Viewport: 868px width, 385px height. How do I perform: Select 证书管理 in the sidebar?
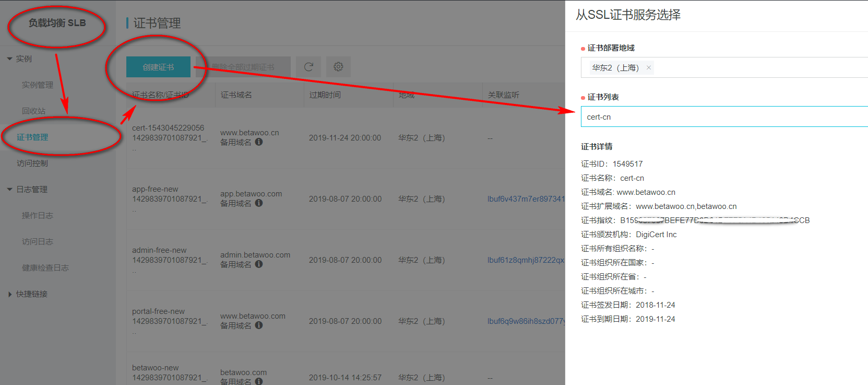[x=32, y=137]
